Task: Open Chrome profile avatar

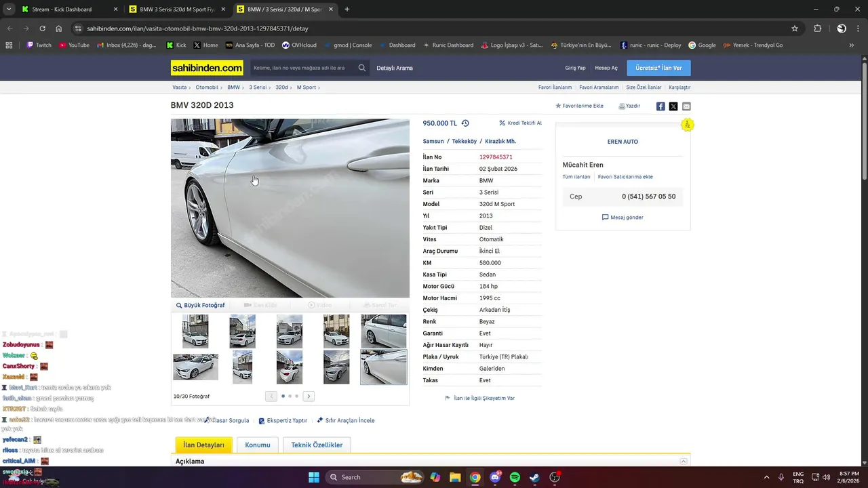Action: pyautogui.click(x=842, y=28)
